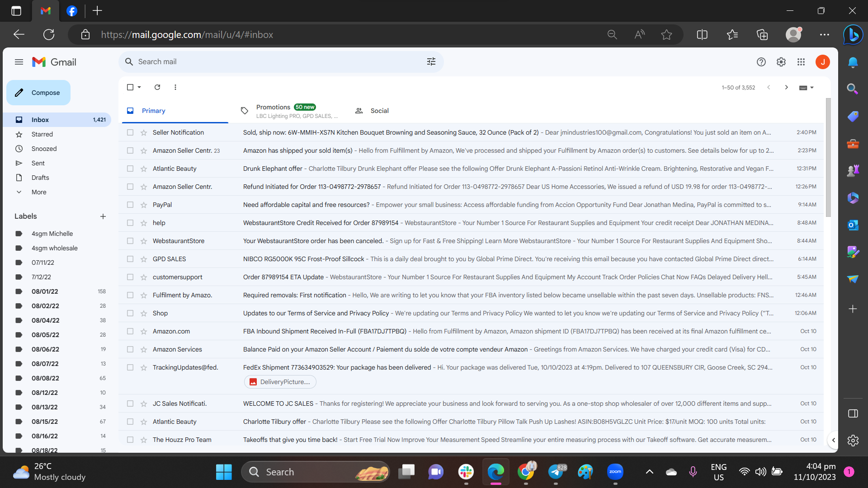The width and height of the screenshot is (868, 488).
Task: Expand More folders list
Action: [39, 192]
